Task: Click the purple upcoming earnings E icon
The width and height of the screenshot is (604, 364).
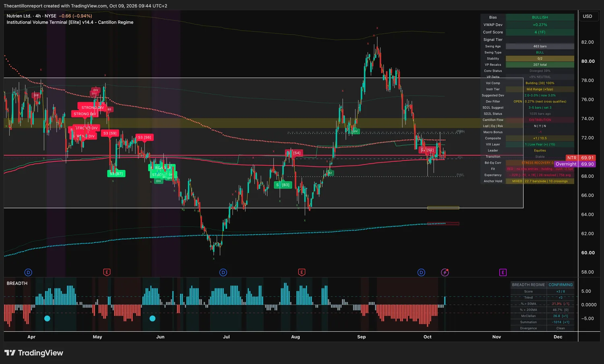Action: click(x=503, y=272)
